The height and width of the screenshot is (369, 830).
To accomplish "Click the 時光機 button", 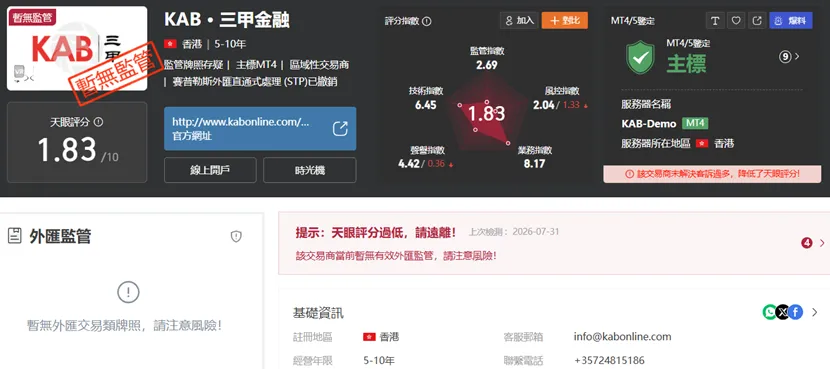I will click(x=310, y=170).
